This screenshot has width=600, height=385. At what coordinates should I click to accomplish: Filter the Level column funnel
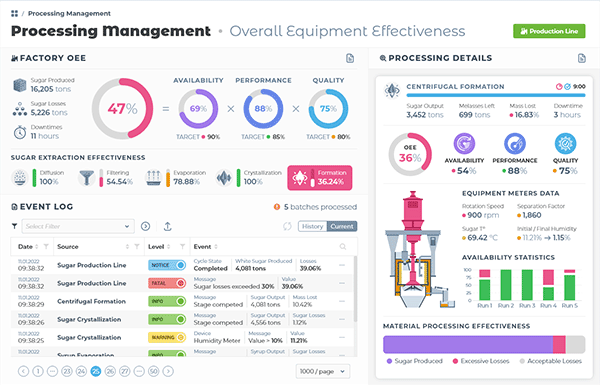click(183, 247)
